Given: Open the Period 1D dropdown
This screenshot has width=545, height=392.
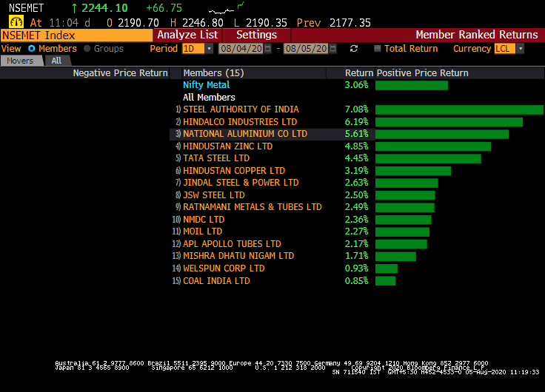Looking at the screenshot, I should (x=209, y=49).
